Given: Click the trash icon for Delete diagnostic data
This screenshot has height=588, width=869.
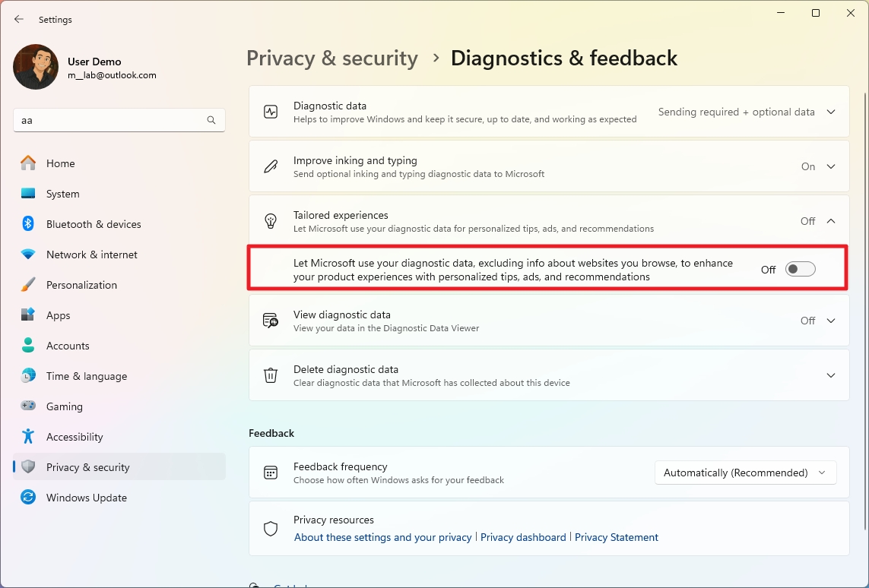Looking at the screenshot, I should [270, 375].
